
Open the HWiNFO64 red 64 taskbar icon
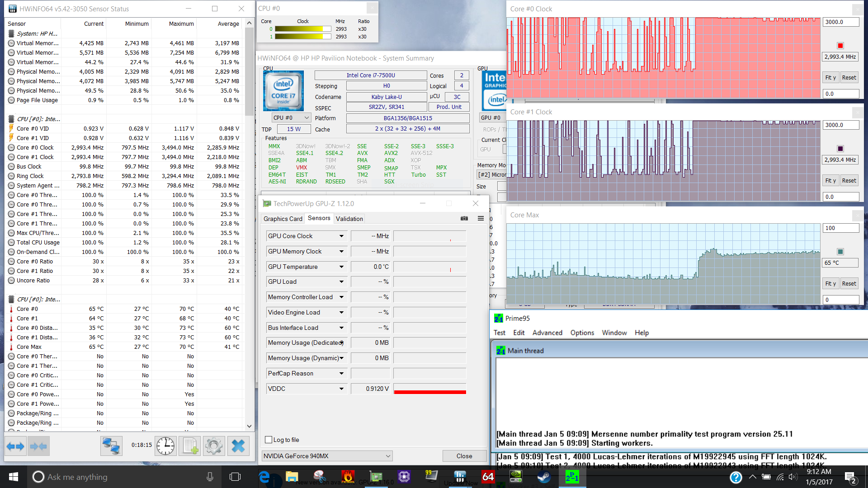(488, 476)
